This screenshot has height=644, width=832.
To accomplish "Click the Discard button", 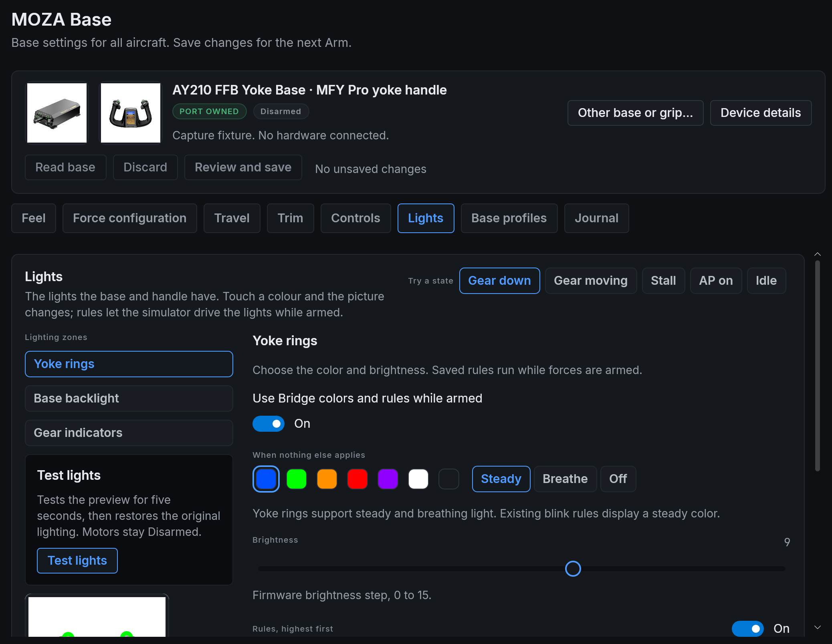I will 145,167.
